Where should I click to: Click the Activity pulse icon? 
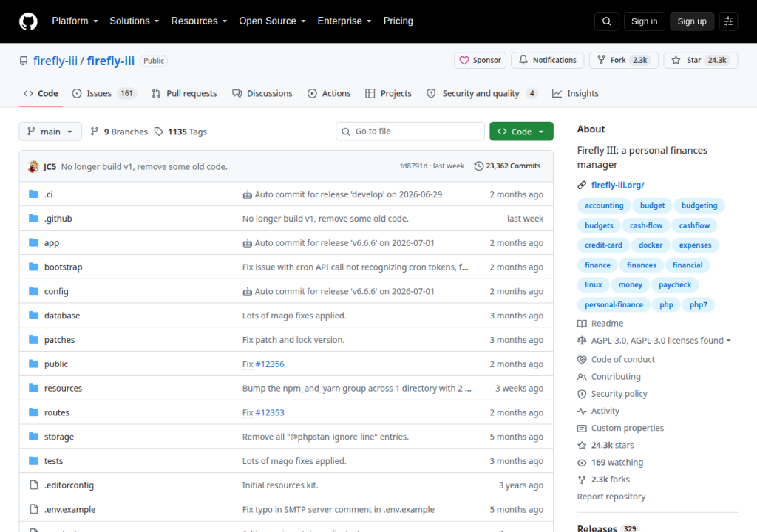pos(582,411)
